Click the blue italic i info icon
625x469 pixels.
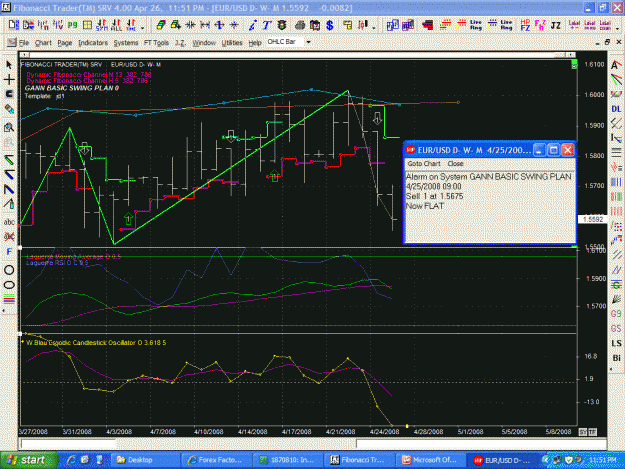click(252, 26)
